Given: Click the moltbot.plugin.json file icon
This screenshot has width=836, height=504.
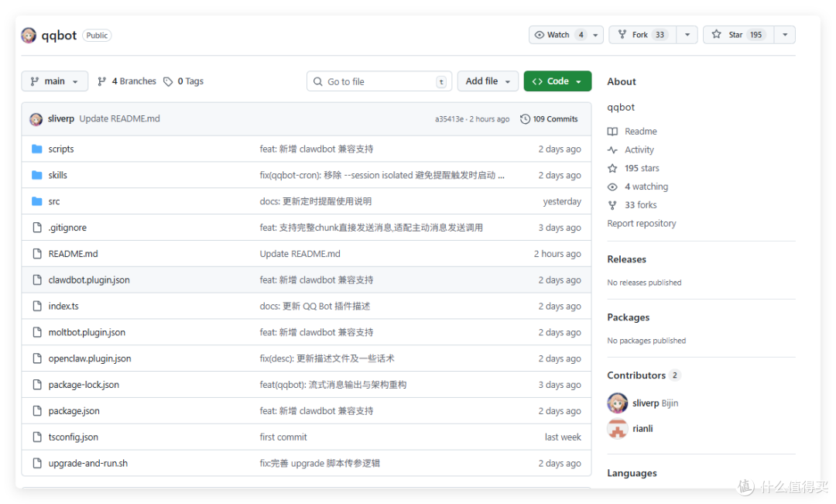Looking at the screenshot, I should tap(37, 331).
